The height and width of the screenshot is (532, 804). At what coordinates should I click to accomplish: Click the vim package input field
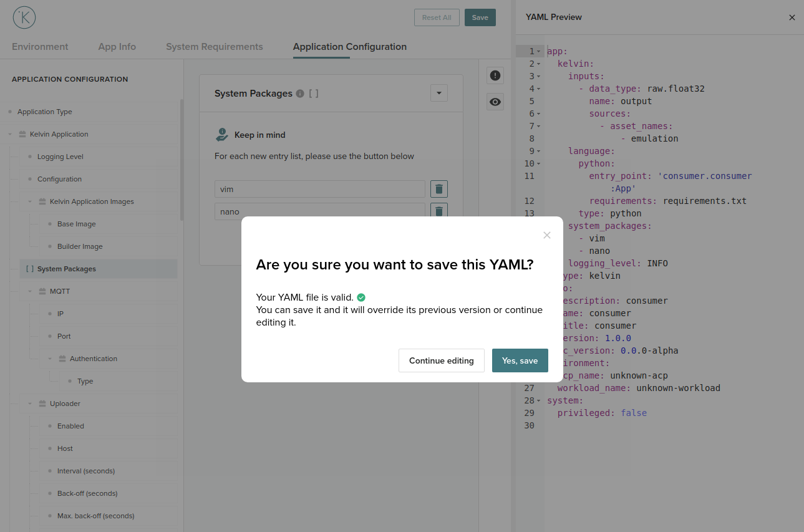[x=320, y=189]
